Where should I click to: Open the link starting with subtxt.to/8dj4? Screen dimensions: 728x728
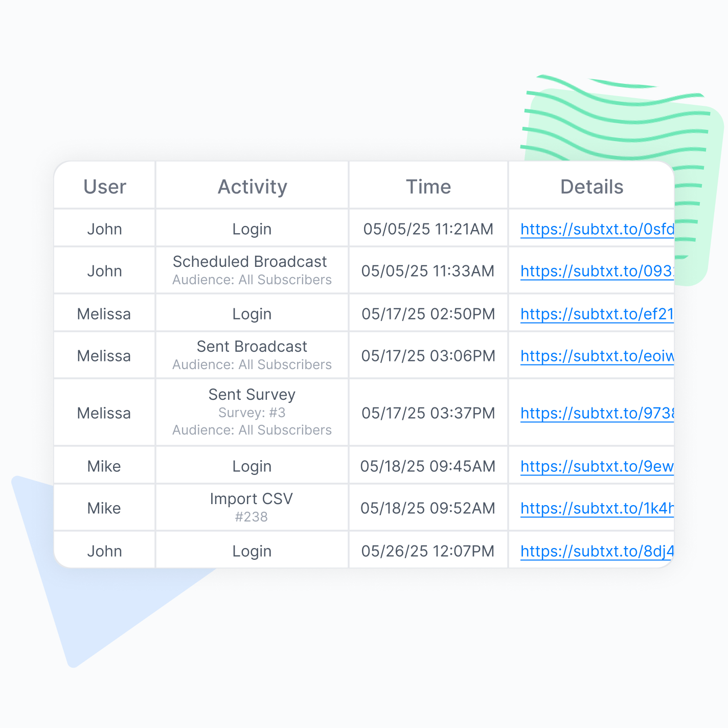pos(597,551)
